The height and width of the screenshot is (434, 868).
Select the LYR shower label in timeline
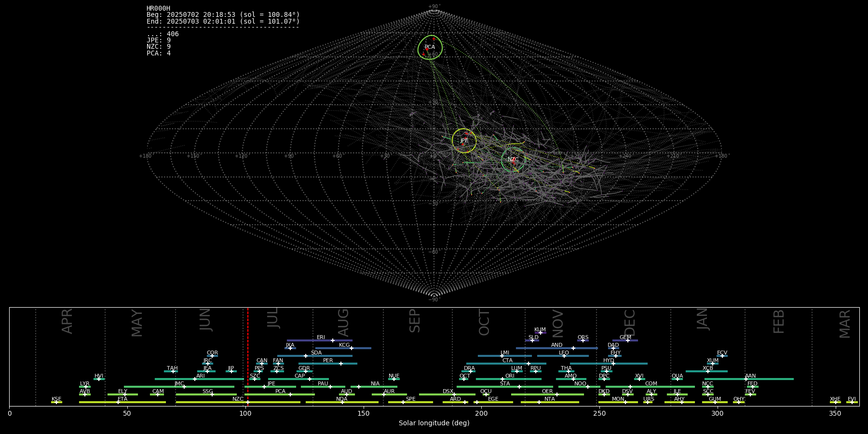(85, 384)
